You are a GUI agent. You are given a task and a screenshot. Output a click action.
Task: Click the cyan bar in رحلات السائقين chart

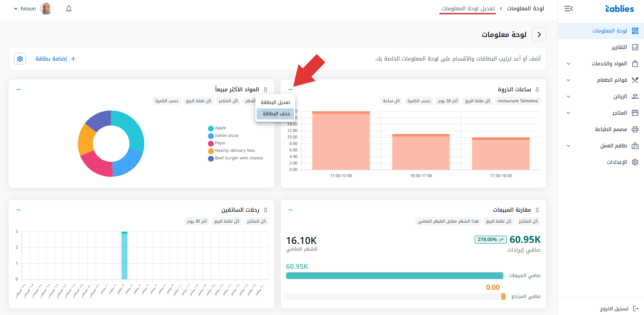click(124, 255)
